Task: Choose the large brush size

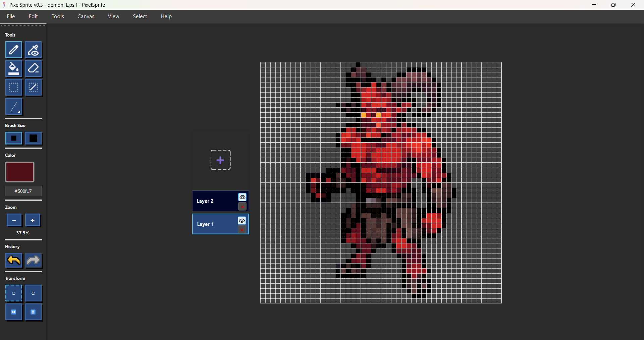Action: (x=33, y=138)
